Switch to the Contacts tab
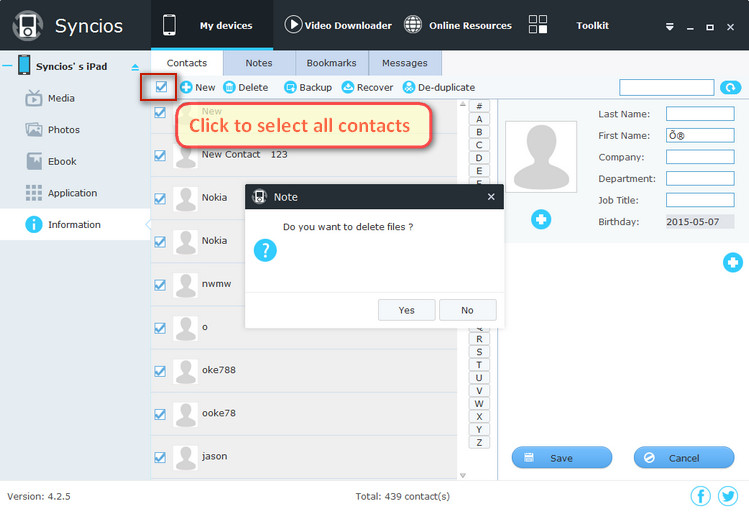749x512 pixels. coord(187,63)
